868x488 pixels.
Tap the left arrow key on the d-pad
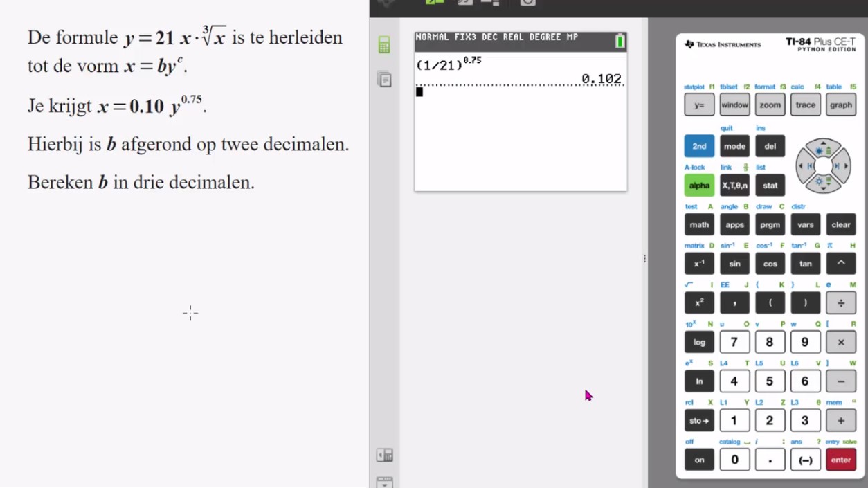805,166
